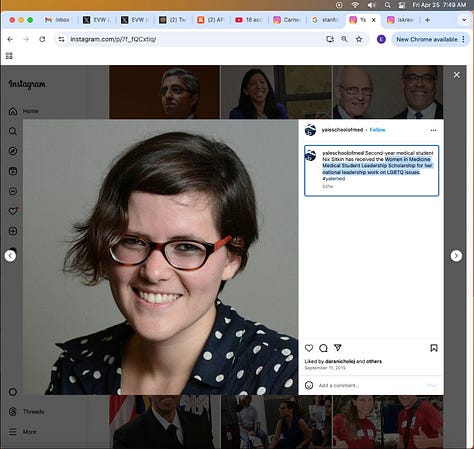Click the Follow link beside yaleschoolofmed
The width and height of the screenshot is (474, 449).
(x=377, y=130)
